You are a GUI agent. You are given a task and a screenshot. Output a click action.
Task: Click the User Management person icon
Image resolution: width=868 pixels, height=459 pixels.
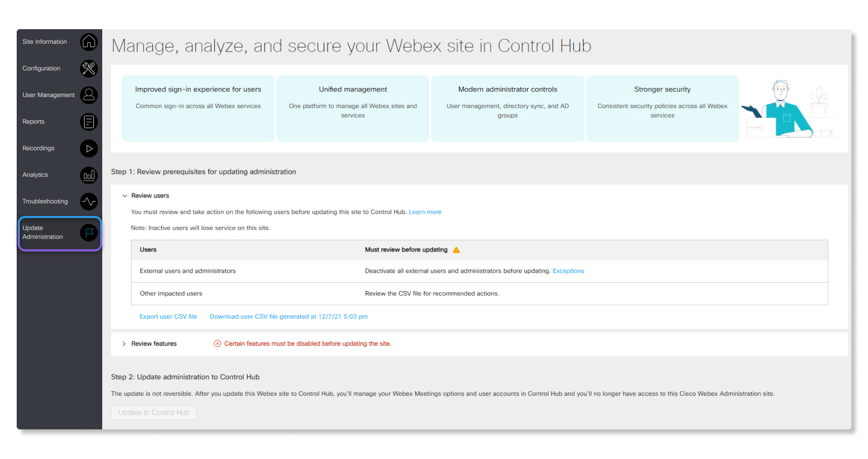coord(89,95)
